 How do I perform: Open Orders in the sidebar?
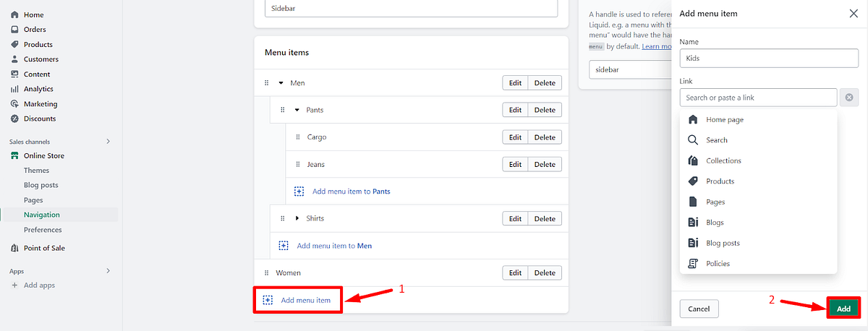[35, 30]
